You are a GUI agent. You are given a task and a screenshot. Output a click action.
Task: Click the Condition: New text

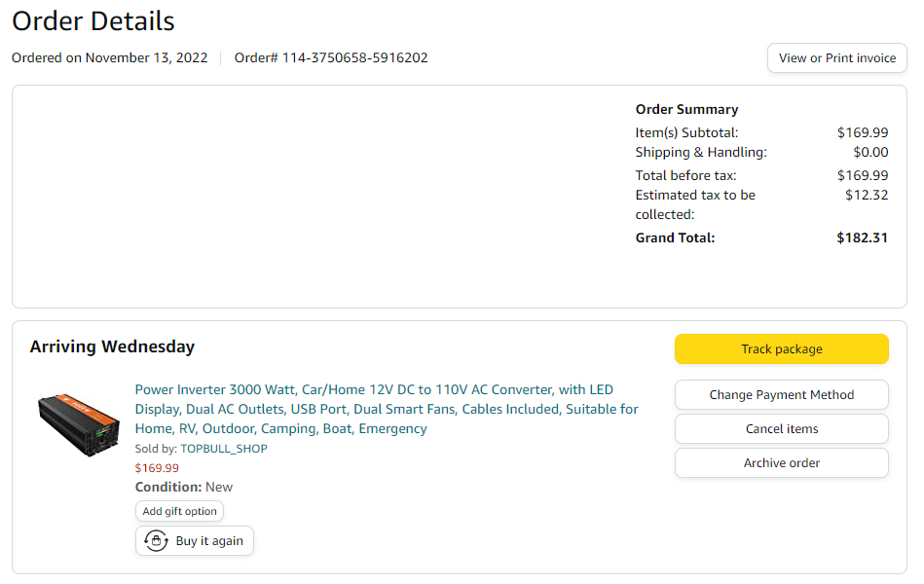click(x=184, y=488)
